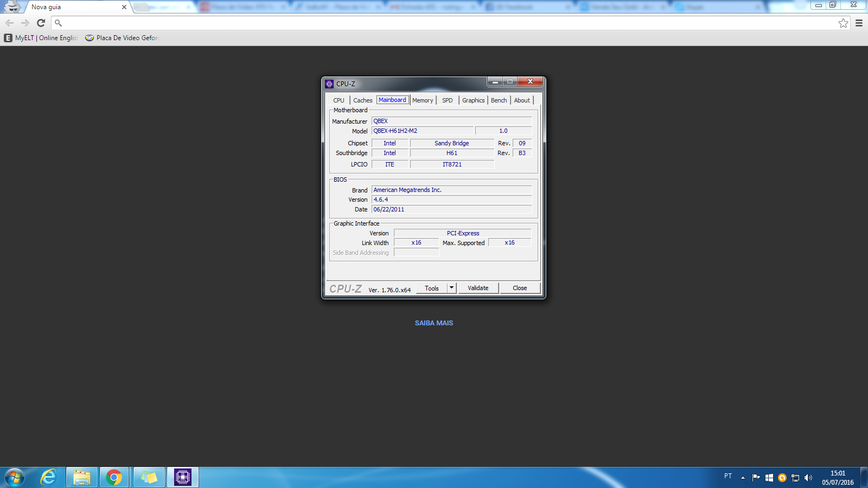Restore down the Chrome window
The width and height of the screenshot is (868, 488).
pyautogui.click(x=833, y=4)
